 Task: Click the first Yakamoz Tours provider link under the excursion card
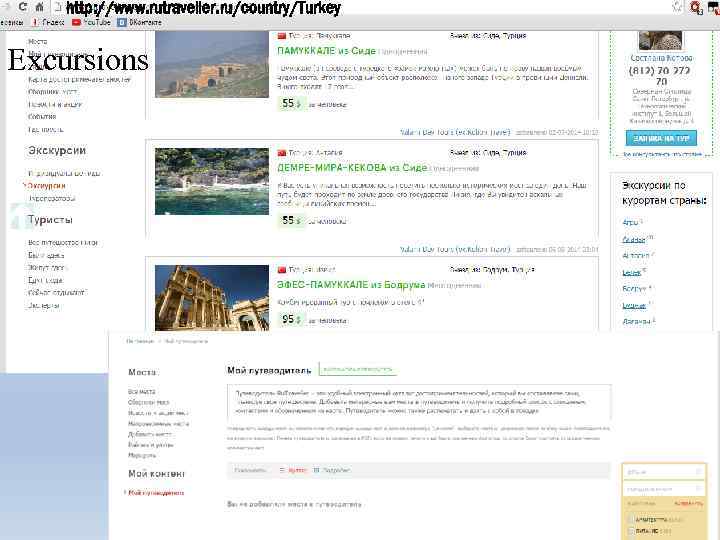pyautogui.click(x=455, y=132)
